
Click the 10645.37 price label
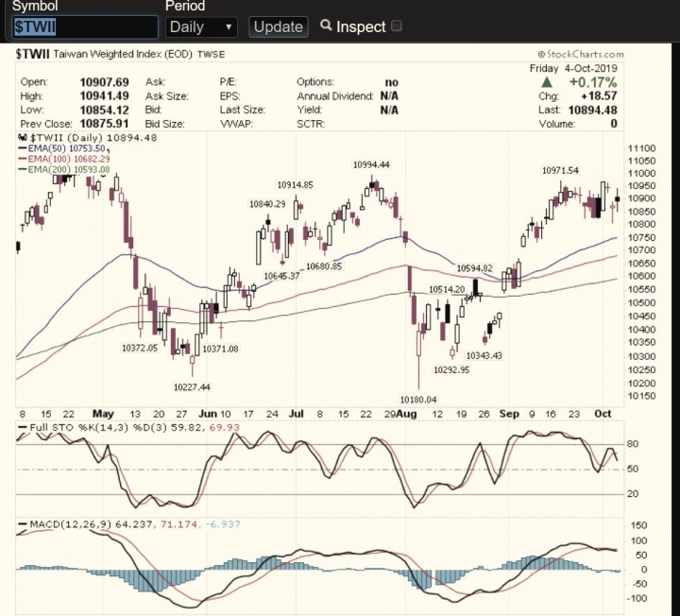pyautogui.click(x=281, y=276)
